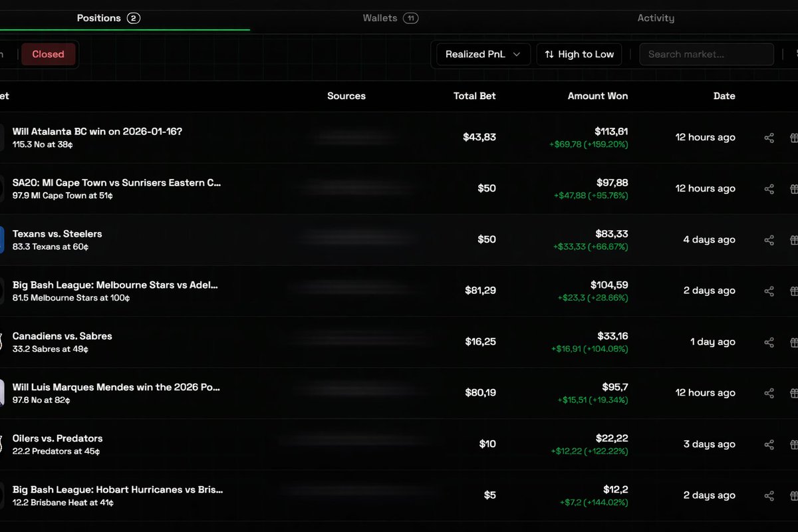The height and width of the screenshot is (532, 798).
Task: Share the Texans vs. Steelers position
Action: pyautogui.click(x=769, y=240)
